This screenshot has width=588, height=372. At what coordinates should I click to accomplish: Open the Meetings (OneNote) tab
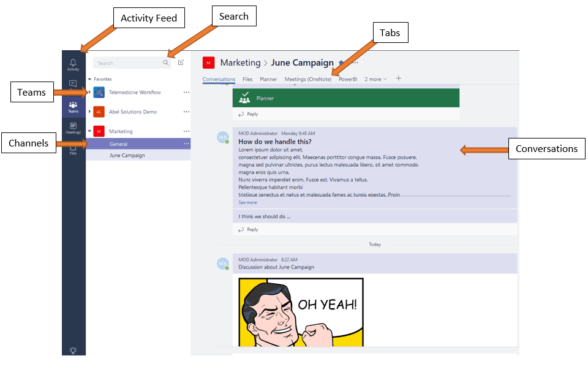(308, 79)
